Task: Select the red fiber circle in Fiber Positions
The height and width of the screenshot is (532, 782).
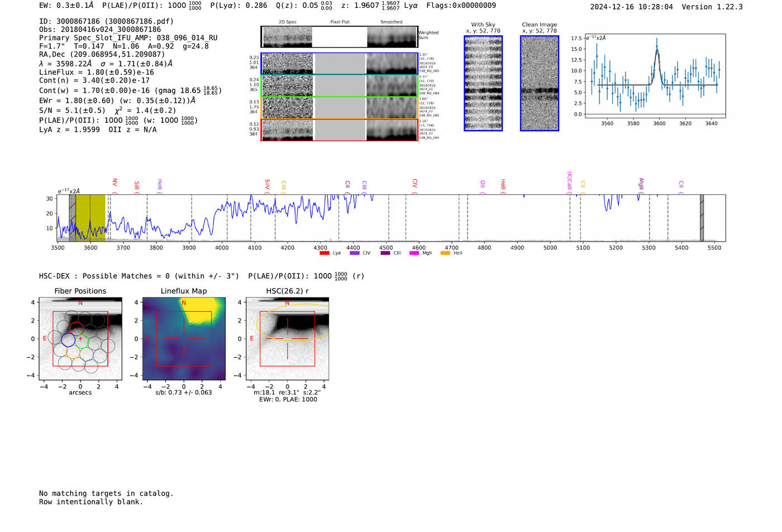Action: tap(77, 329)
